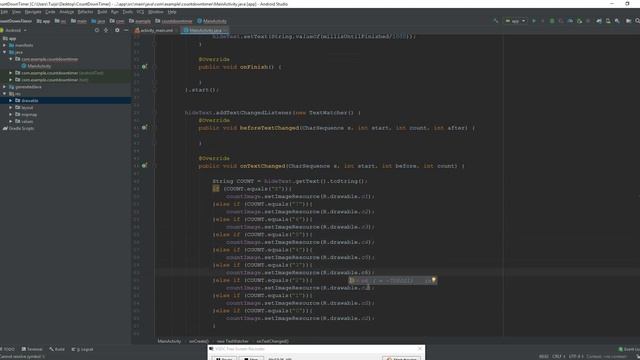The width and height of the screenshot is (640, 360).
Task: Open the Code menu
Action: [x=50, y=12]
